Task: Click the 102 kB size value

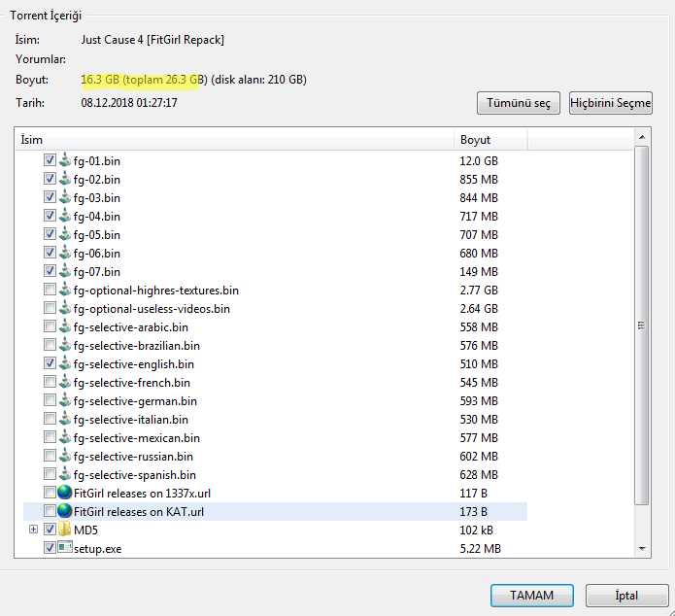Action: [477, 530]
